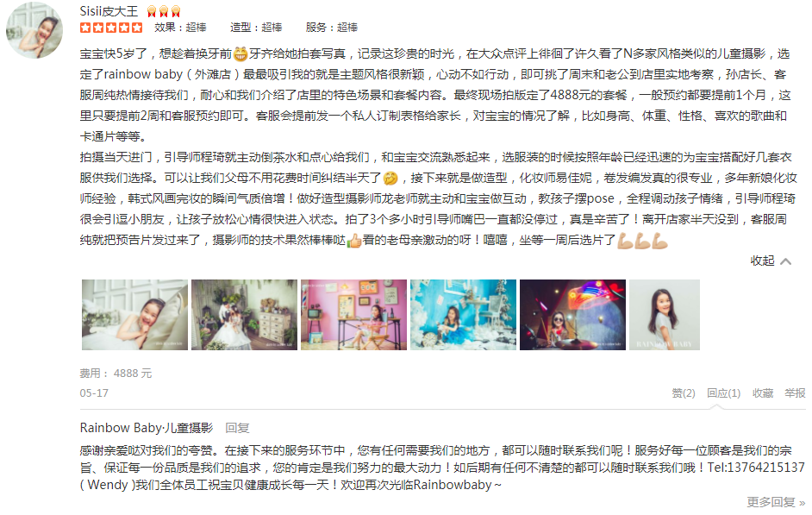The image size is (812, 515).
Task: Open the gray portrait photo thumbnail
Action: coord(665,315)
